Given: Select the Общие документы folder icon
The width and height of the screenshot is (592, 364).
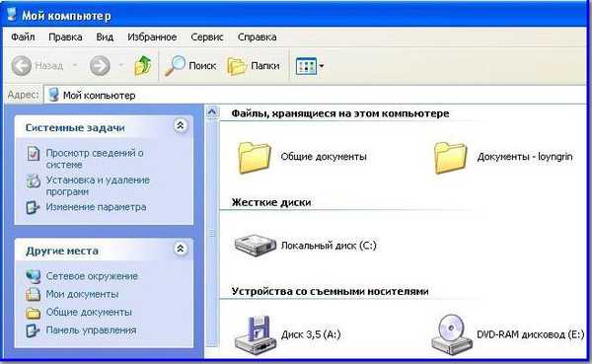Looking at the screenshot, I should pyautogui.click(x=255, y=157).
